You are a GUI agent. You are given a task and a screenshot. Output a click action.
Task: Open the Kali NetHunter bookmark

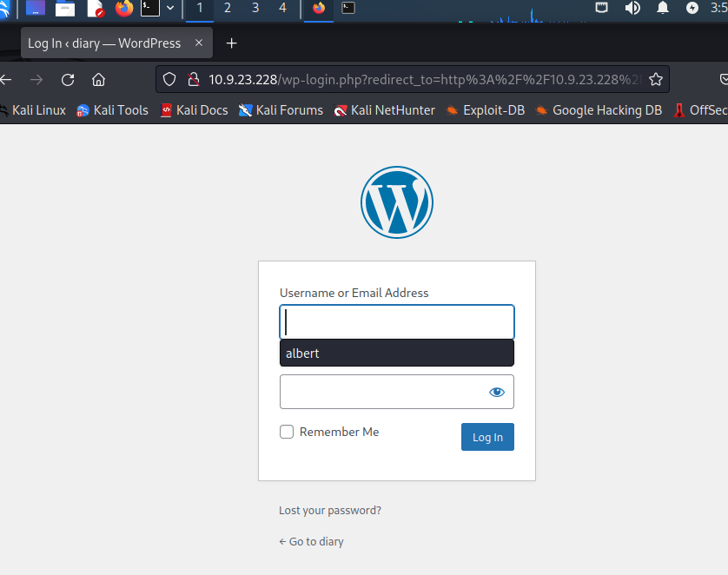[x=385, y=110]
